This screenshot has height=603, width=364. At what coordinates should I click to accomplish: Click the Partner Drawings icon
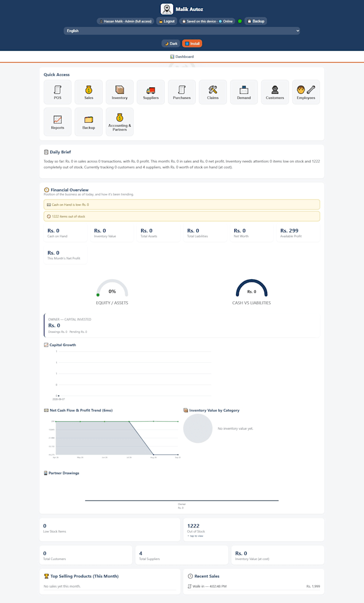coord(45,473)
